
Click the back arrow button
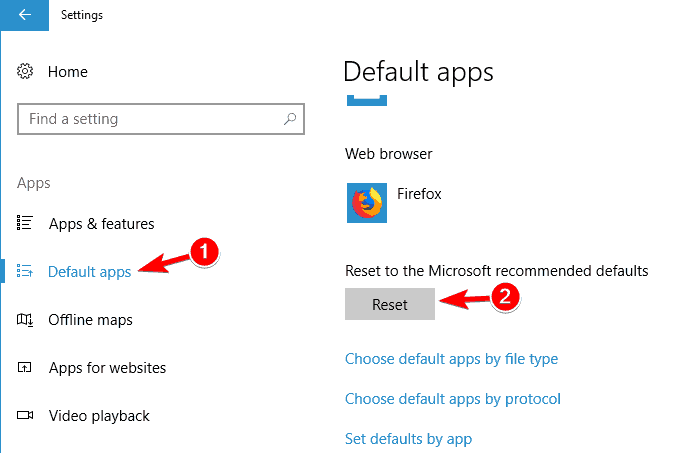25,15
